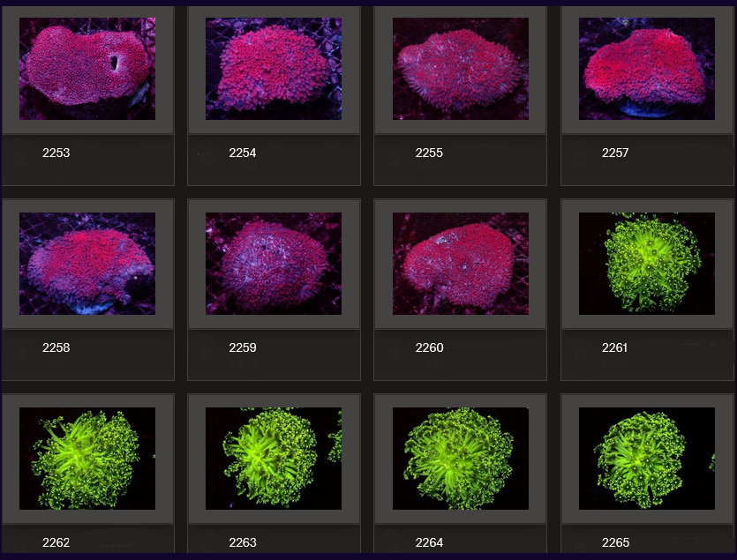Click the file name label 2253
The height and width of the screenshot is (560, 737).
pos(56,153)
